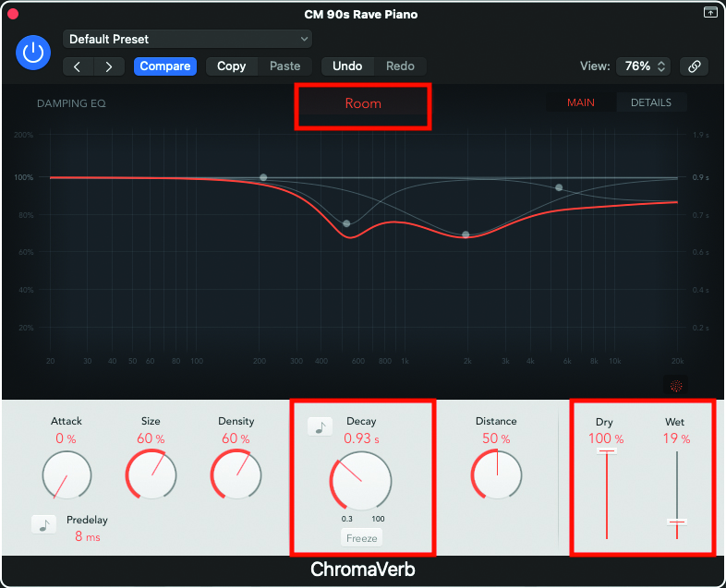Switch to the MAIN tab
Screen dimensions: 726x588
pos(581,102)
